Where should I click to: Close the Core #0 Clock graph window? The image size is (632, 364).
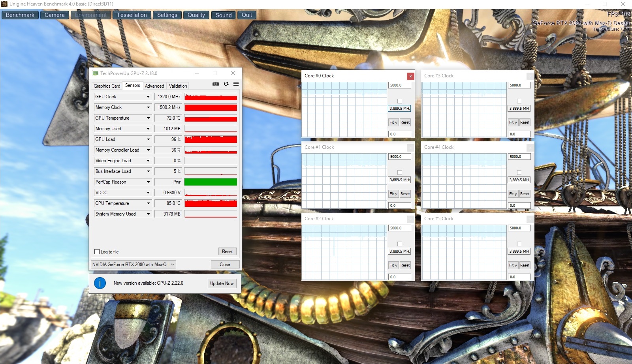click(410, 76)
